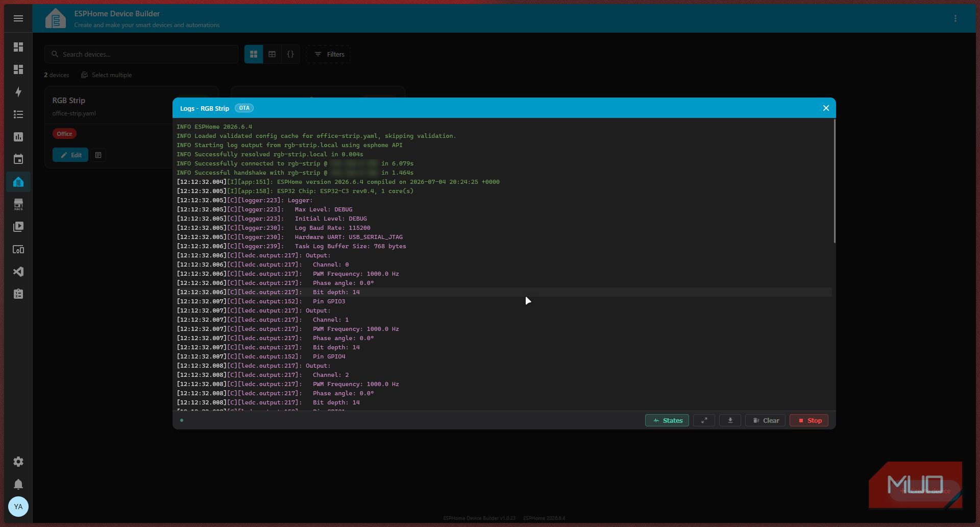Open the Calendar sidebar icon
The width and height of the screenshot is (980, 527).
coord(18,159)
